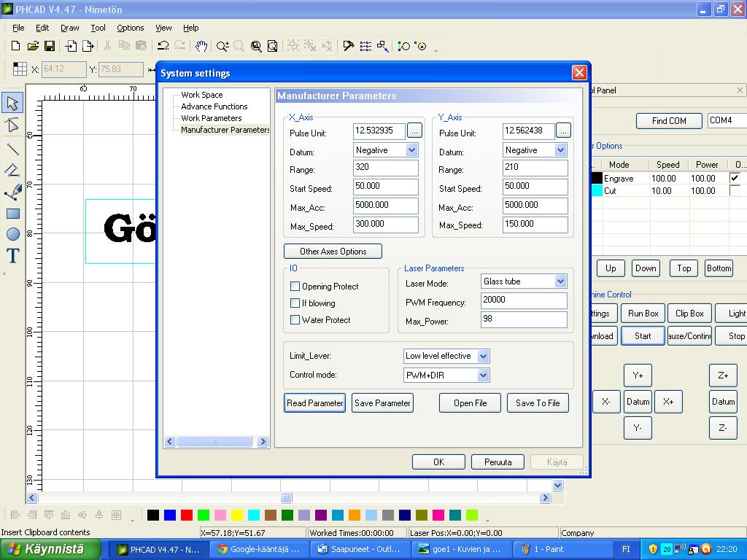Select the Pan hand tool
747x560 pixels.
click(201, 46)
